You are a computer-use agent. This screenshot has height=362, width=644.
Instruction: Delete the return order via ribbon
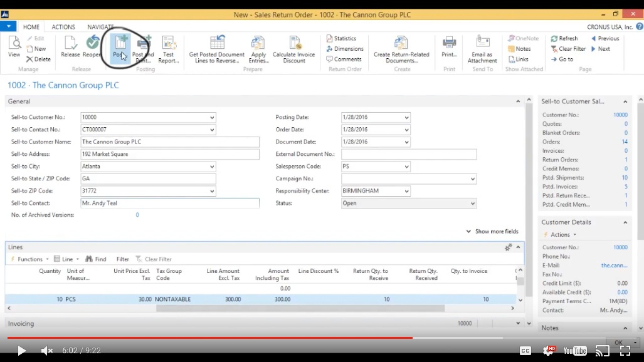click(x=38, y=59)
